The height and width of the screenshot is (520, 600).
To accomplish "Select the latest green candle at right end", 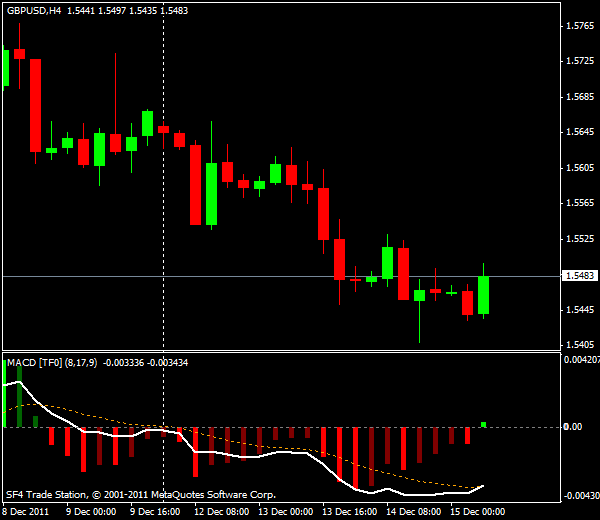I will click(483, 295).
